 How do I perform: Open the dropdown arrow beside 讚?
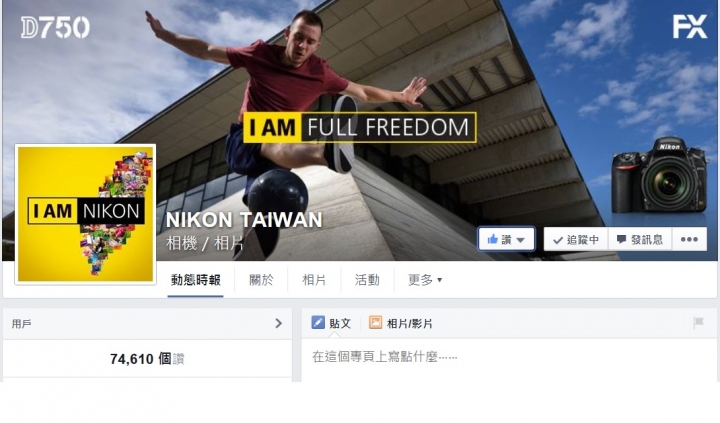coord(520,240)
